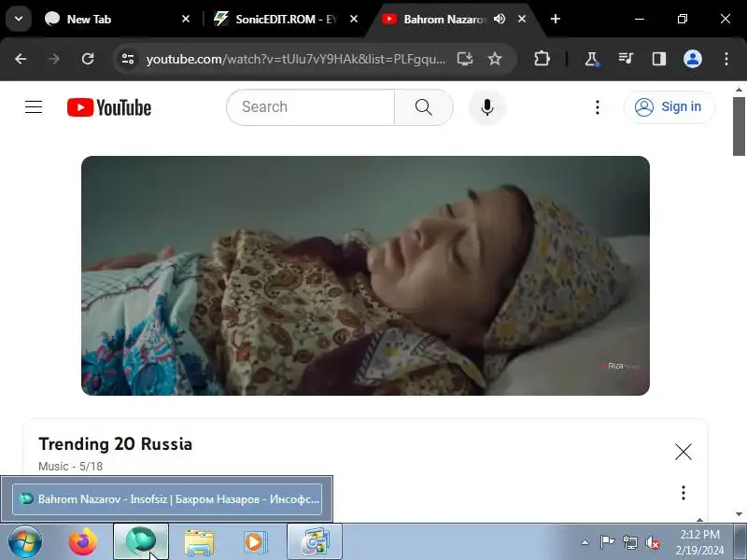747x560 pixels.
Task: Bookmark this page with the star
Action: click(495, 59)
